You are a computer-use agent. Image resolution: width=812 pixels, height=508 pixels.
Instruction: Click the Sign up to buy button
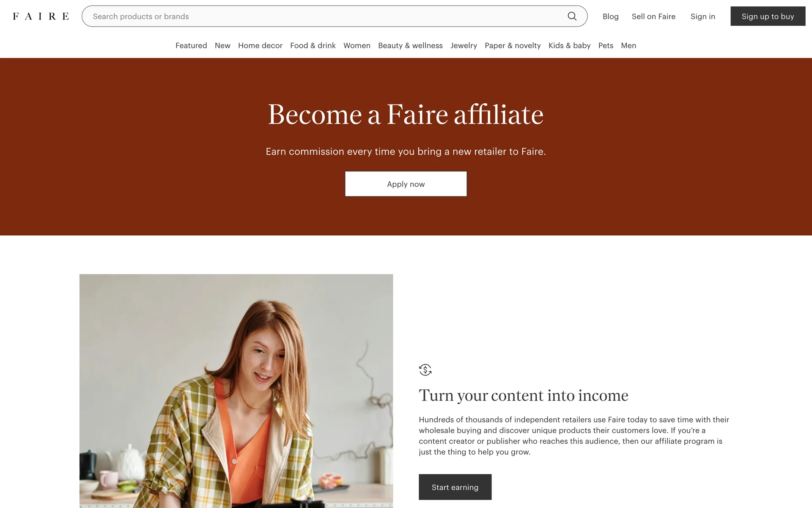click(x=768, y=16)
